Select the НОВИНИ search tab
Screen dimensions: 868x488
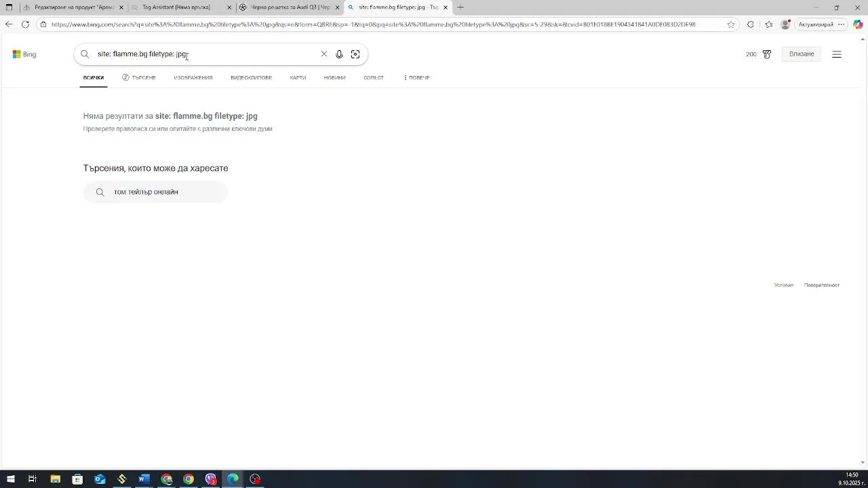(x=334, y=78)
